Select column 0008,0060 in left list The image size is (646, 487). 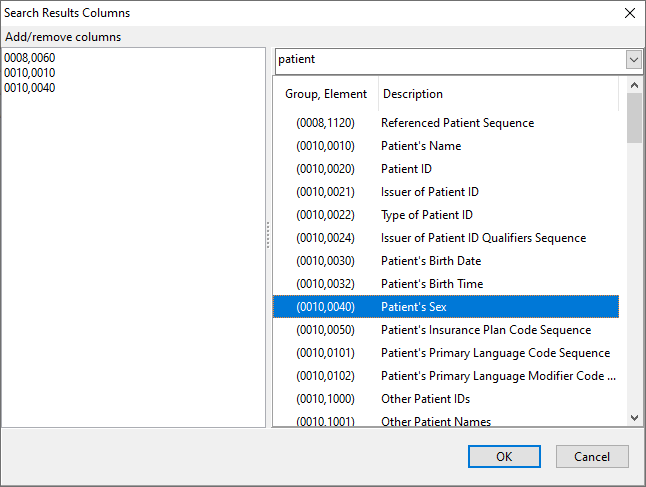30,59
